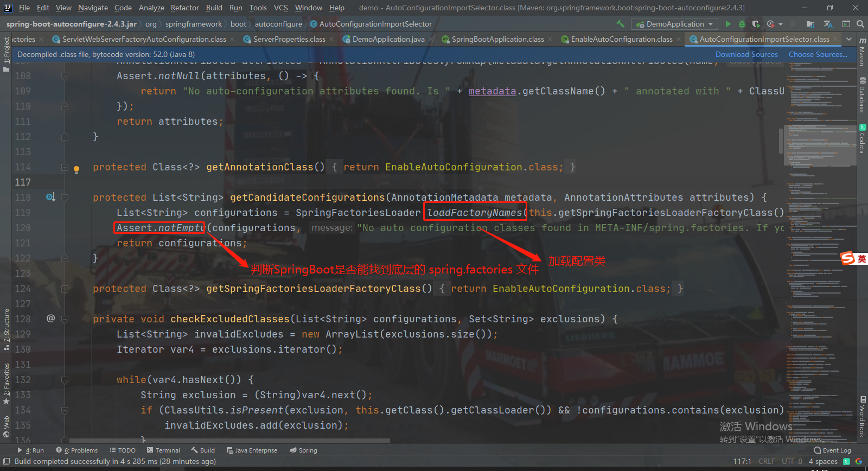
Task: Click the horizontal scrollbar under the editor
Action: (229, 441)
